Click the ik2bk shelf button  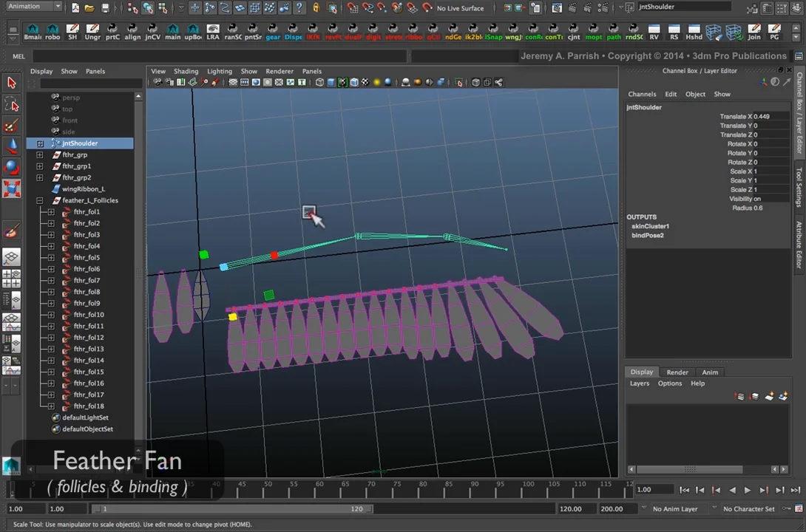coord(473,32)
